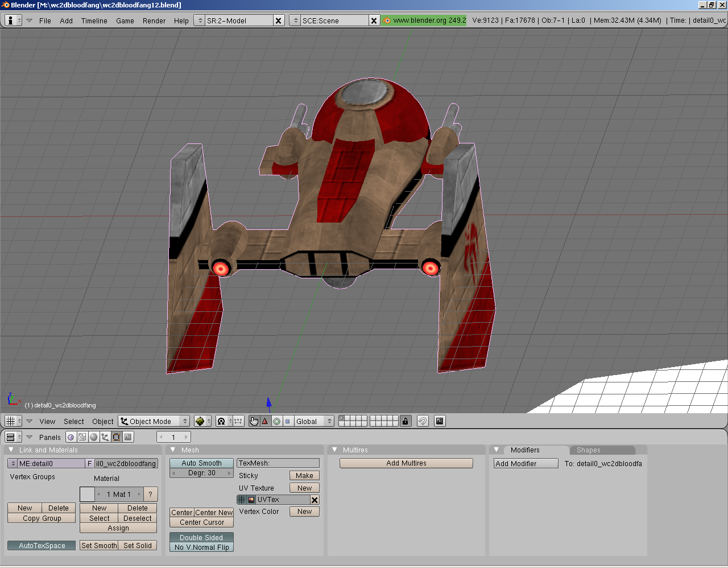The width and height of the screenshot is (728, 568).
Task: Click the translate manipulator triangle icon
Action: pyautogui.click(x=265, y=421)
